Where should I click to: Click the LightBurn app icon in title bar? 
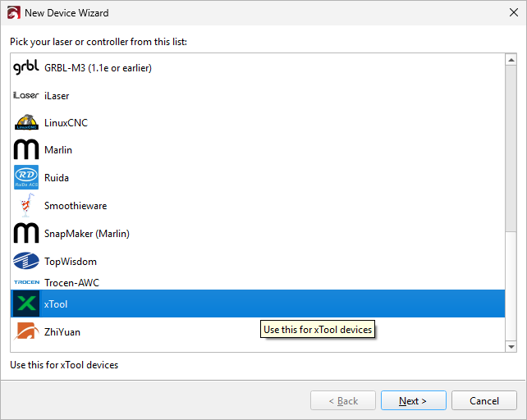coord(14,13)
